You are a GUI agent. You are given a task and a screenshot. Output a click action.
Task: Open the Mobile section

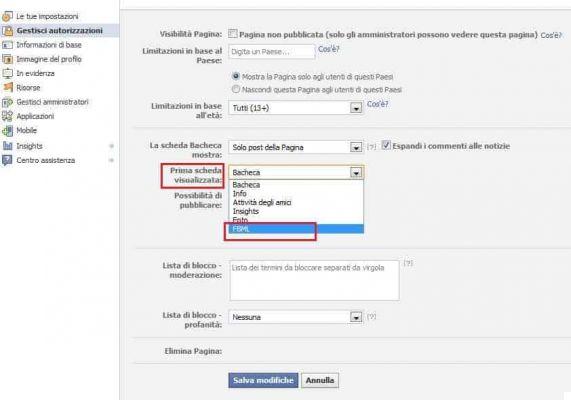pos(27,130)
